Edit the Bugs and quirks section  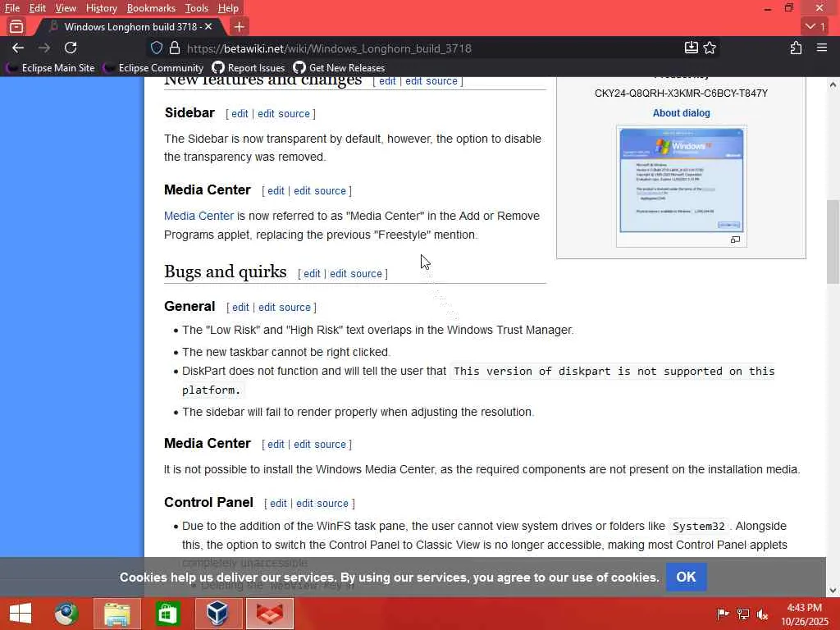click(x=312, y=274)
